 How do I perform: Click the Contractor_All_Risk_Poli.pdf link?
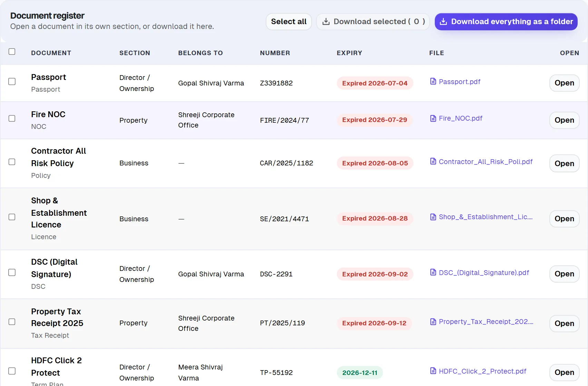(x=486, y=162)
